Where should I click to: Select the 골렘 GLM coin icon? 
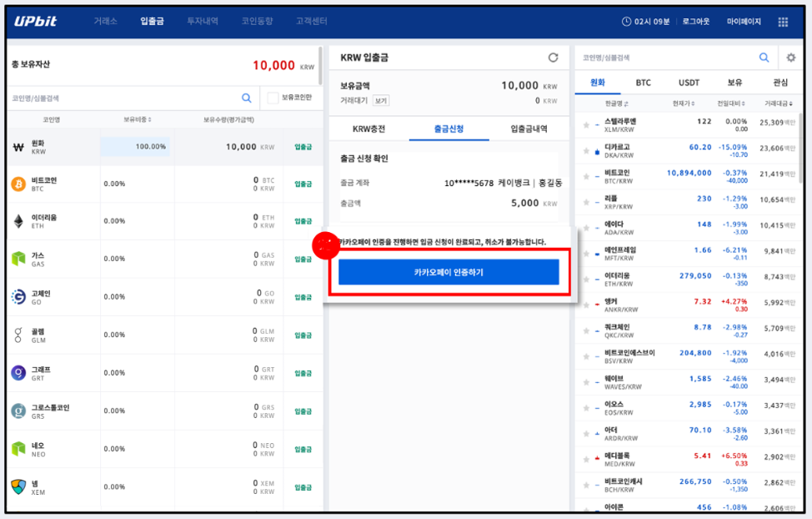(18, 335)
